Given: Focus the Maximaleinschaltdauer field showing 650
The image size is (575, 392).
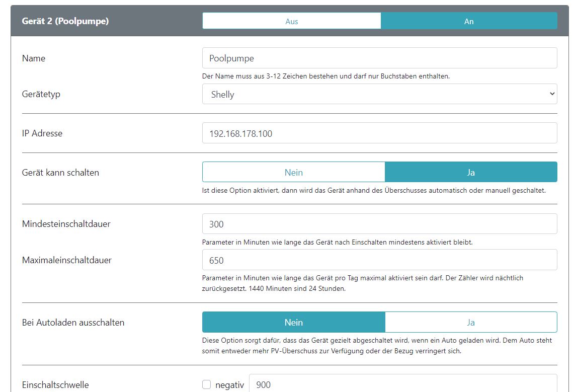Looking at the screenshot, I should point(379,260).
